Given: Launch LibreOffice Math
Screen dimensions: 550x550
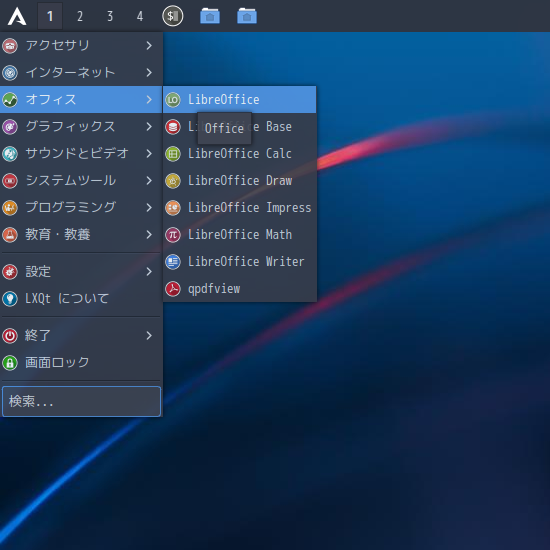Looking at the screenshot, I should [x=240, y=235].
